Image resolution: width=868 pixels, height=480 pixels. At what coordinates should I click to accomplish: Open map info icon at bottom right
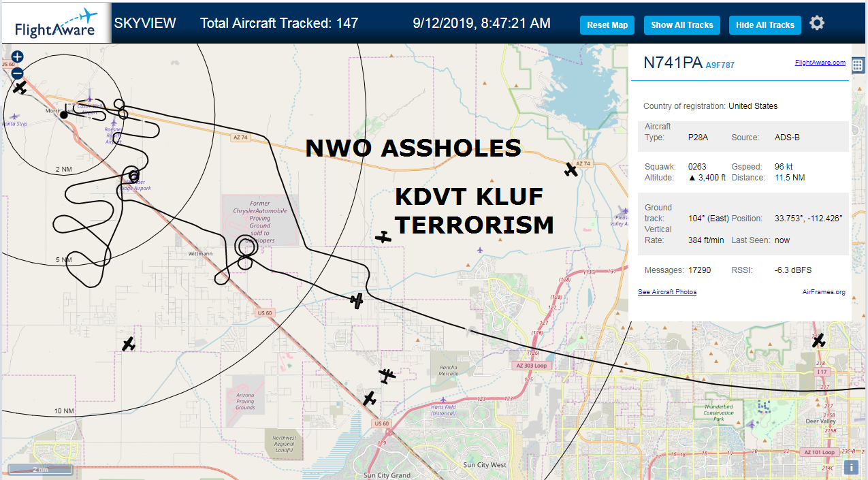(851, 468)
